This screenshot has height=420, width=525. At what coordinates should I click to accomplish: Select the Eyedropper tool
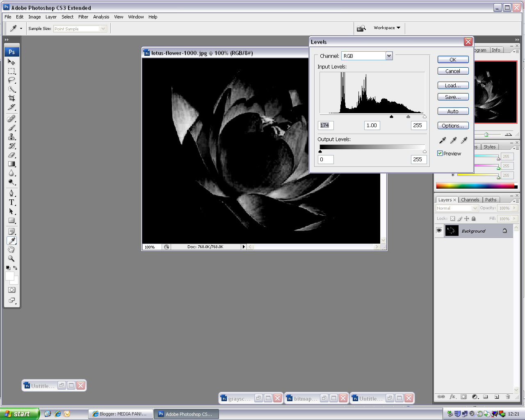tap(11, 241)
